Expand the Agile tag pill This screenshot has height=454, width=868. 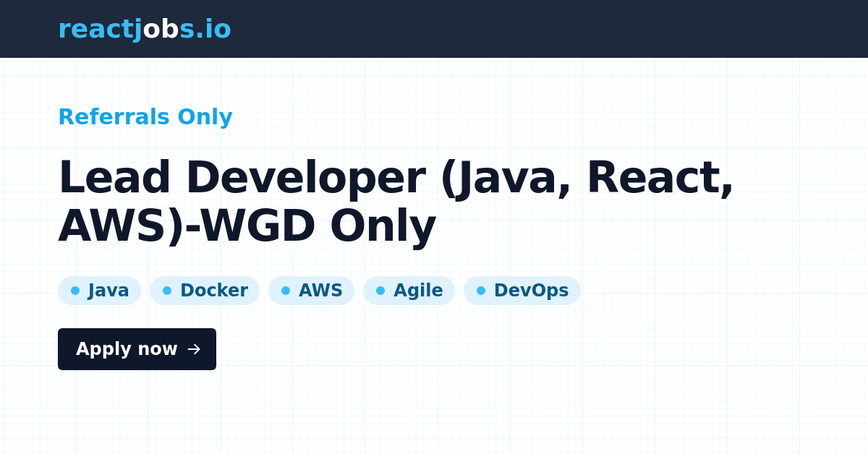tap(409, 290)
